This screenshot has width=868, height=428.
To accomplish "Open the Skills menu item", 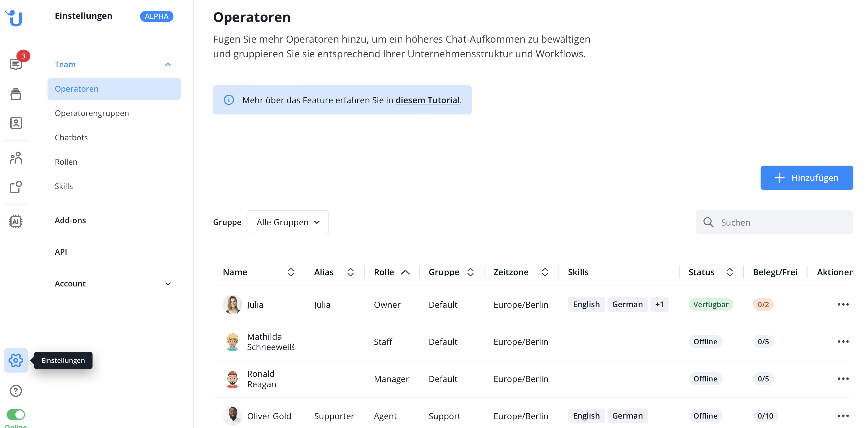I will [64, 186].
